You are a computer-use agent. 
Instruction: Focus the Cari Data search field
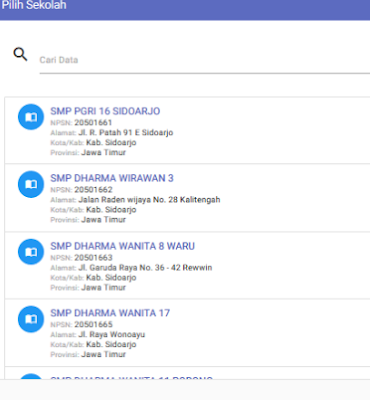point(205,60)
